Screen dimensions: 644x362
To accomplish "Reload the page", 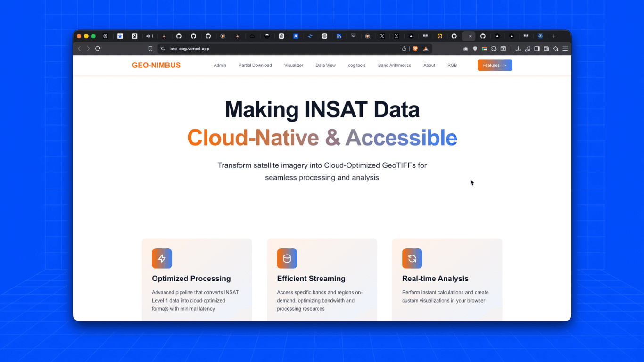I will (98, 49).
